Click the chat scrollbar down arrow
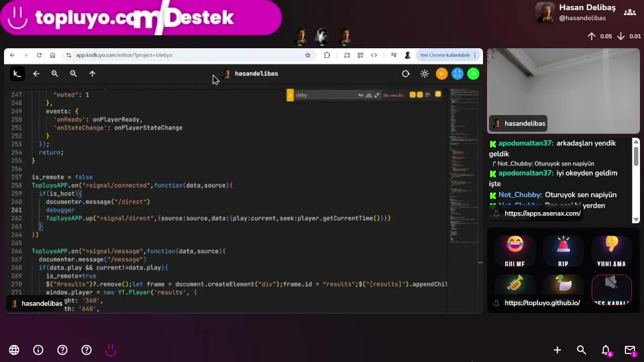 (x=636, y=219)
